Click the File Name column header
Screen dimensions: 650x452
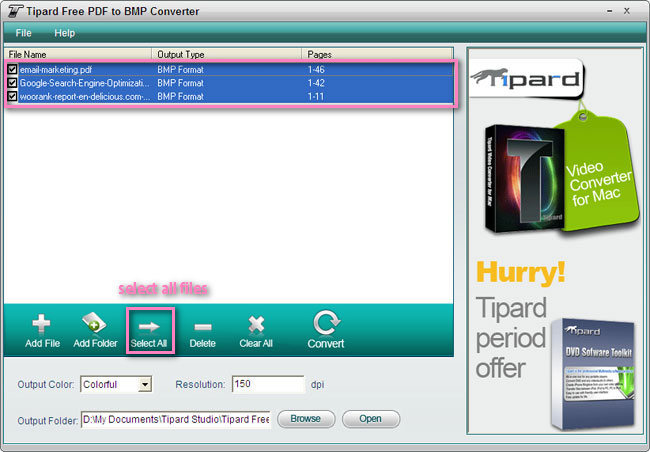tap(78, 54)
